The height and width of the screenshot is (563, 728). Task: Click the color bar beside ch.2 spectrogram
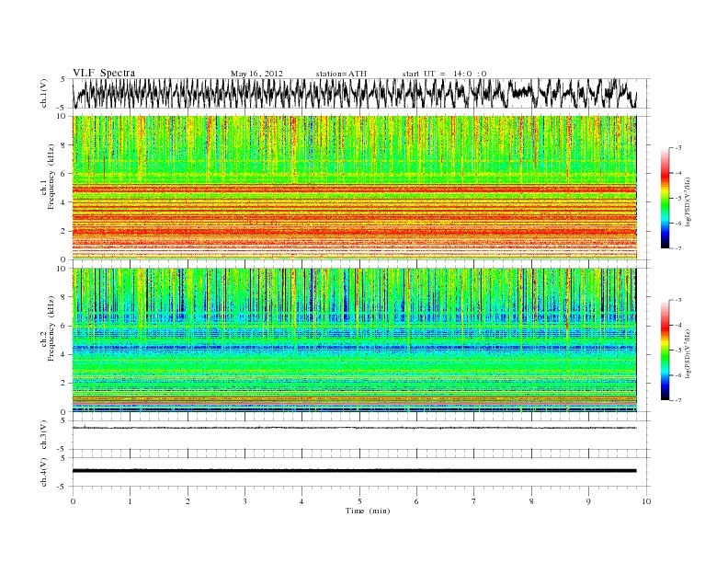click(x=665, y=350)
